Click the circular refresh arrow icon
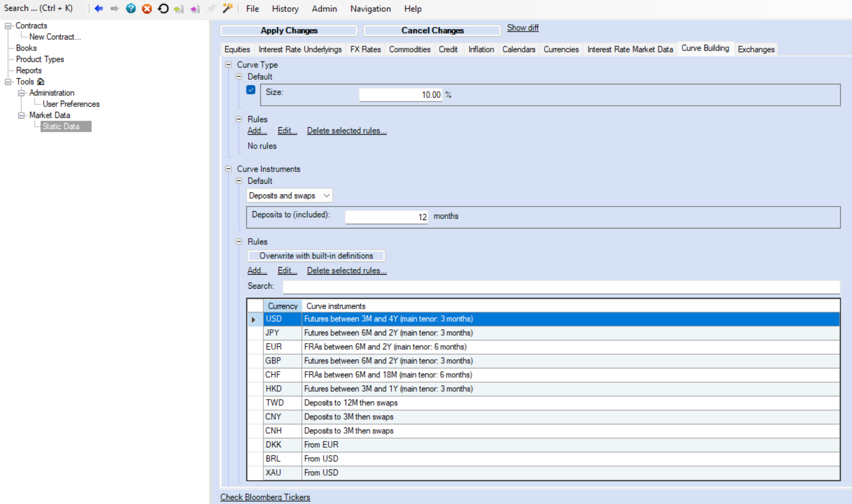Image resolution: width=852 pixels, height=504 pixels. (x=163, y=8)
